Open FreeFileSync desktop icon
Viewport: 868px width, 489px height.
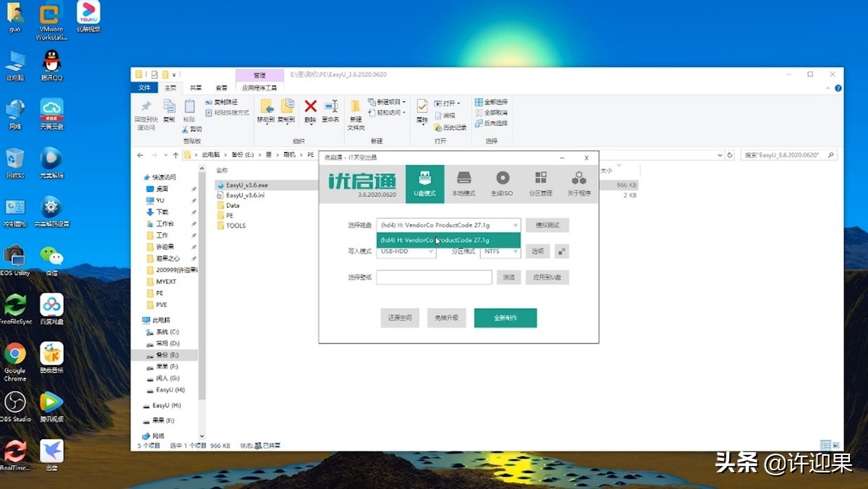pos(15,310)
